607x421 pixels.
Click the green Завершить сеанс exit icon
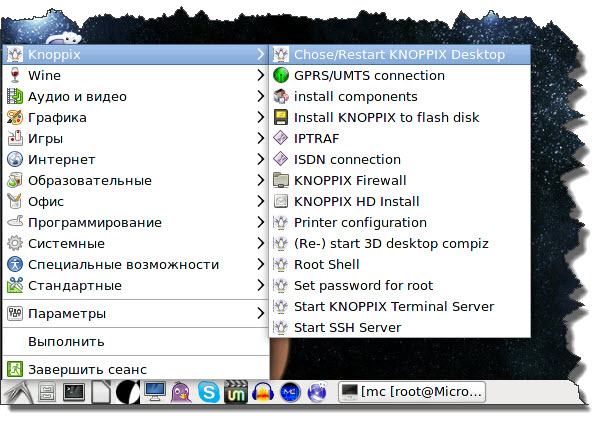click(15, 369)
